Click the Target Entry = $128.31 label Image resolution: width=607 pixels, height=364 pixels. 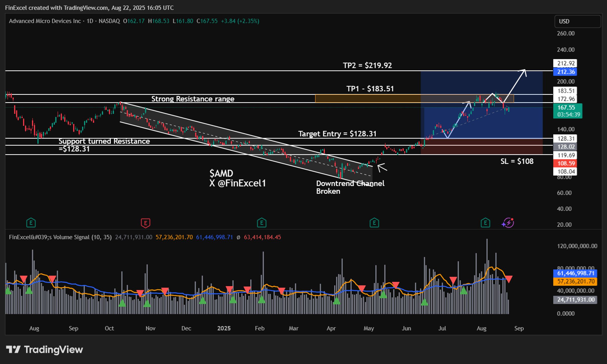click(337, 134)
